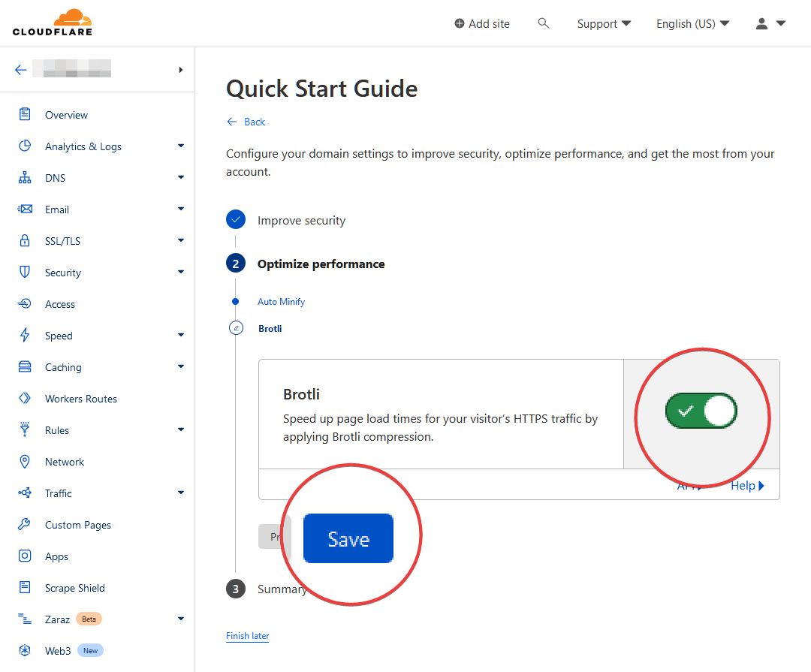Click the Analytics & Logs chart icon
This screenshot has width=811, height=672.
(25, 146)
